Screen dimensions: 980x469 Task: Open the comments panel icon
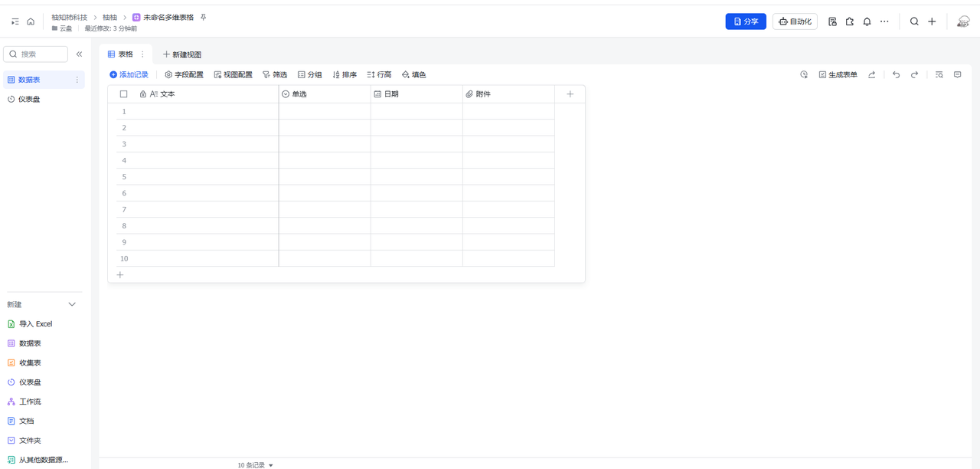click(957, 75)
